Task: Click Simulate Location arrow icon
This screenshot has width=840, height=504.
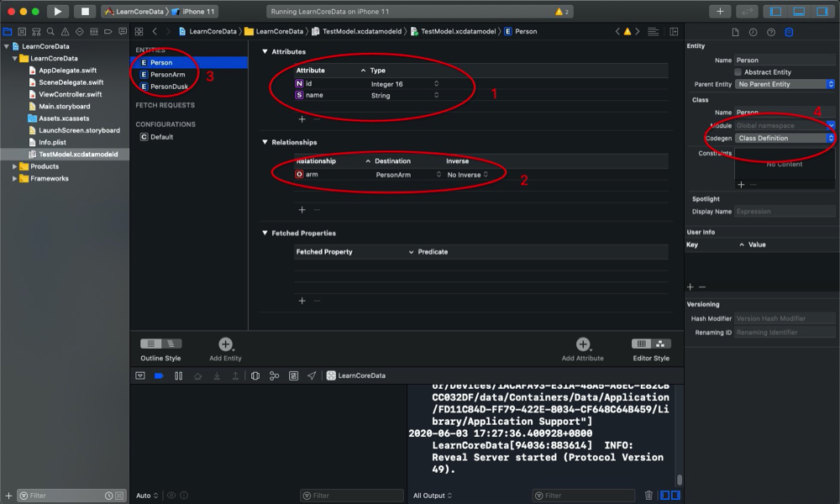Action: [x=312, y=376]
